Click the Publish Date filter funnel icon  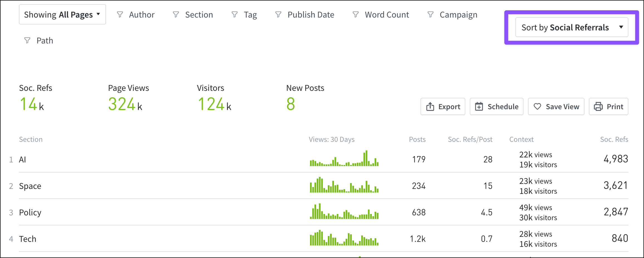[278, 14]
